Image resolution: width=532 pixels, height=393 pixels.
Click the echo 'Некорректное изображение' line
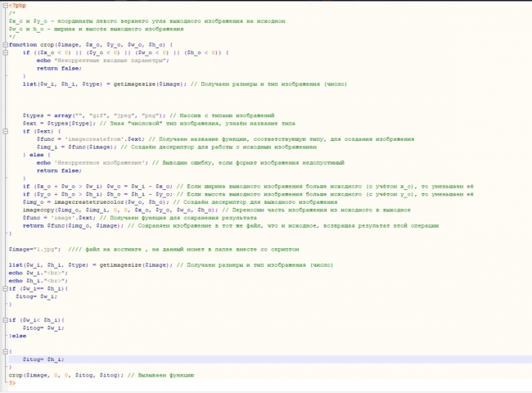pos(191,163)
